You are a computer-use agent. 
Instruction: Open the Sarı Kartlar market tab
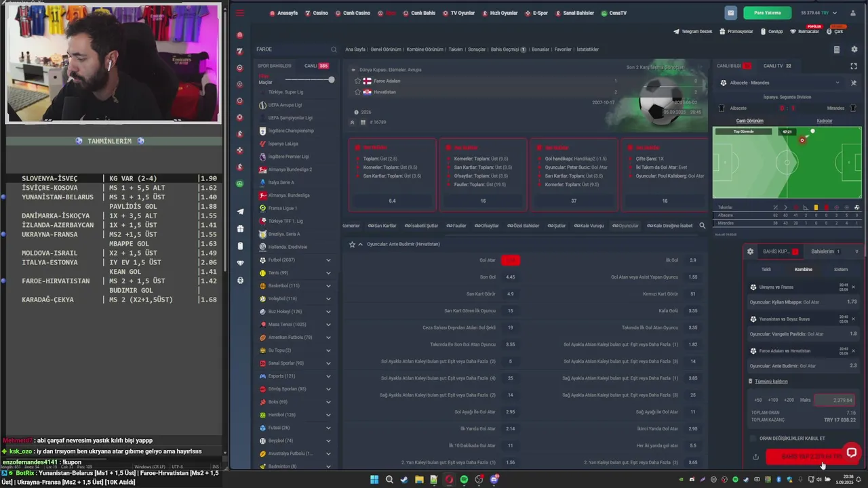pyautogui.click(x=382, y=226)
